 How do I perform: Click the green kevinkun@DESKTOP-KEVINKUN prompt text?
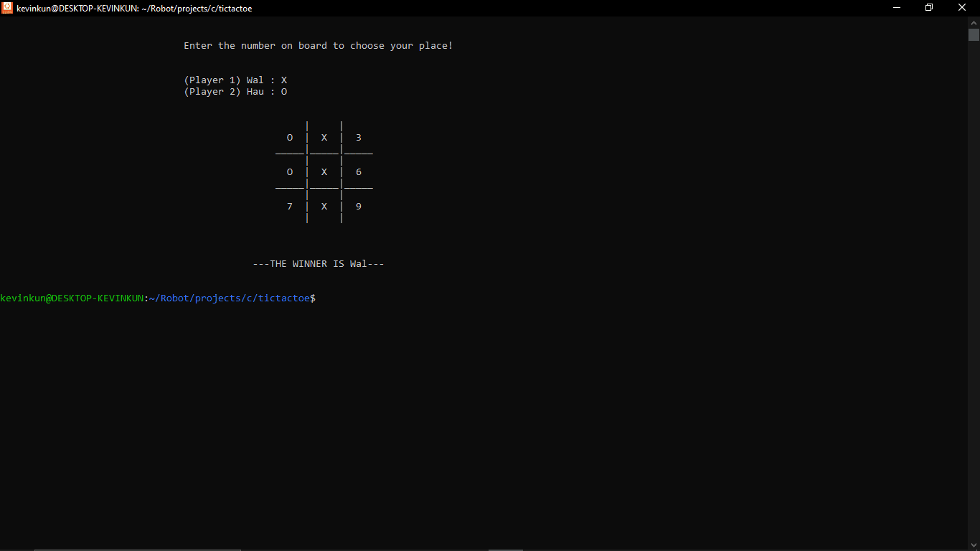click(x=72, y=298)
